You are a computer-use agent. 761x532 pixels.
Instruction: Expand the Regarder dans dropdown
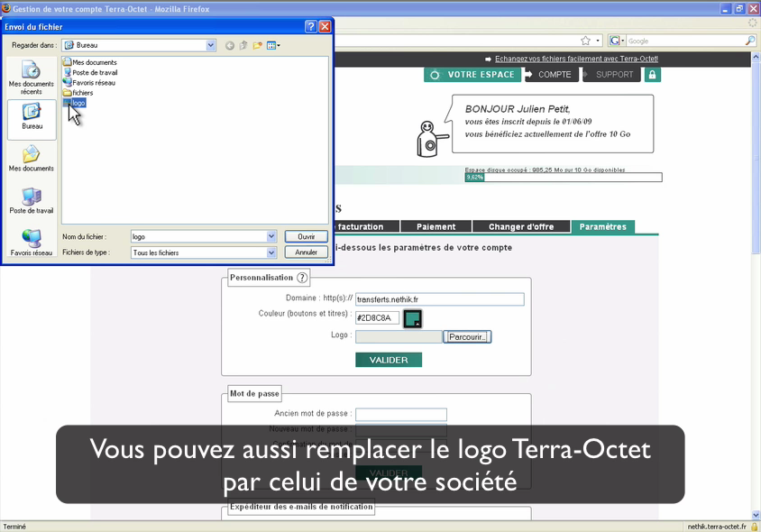point(211,45)
